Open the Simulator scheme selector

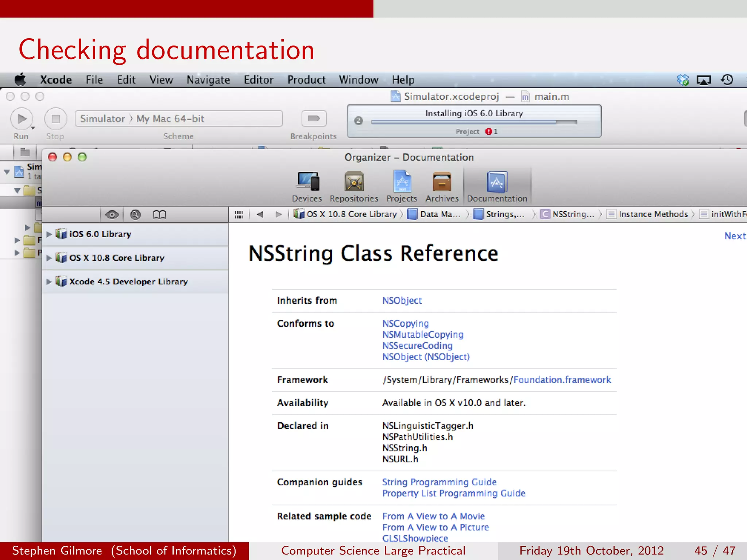[x=102, y=119]
